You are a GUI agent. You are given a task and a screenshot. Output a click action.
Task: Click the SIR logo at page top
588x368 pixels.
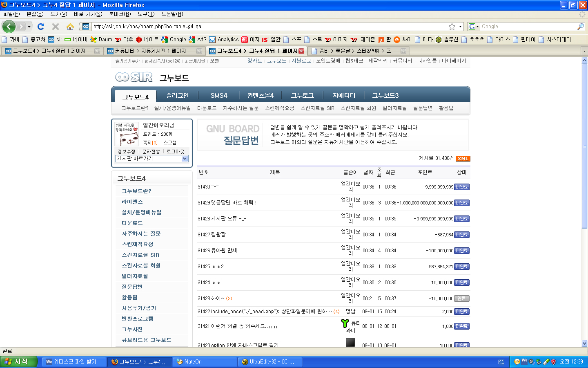point(134,77)
